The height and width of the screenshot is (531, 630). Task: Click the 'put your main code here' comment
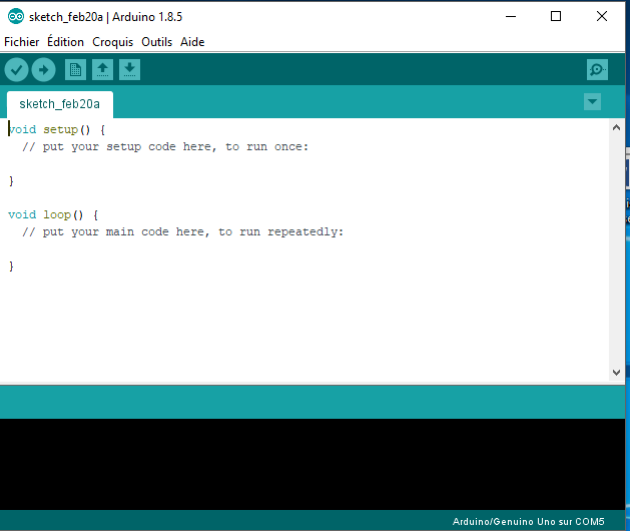click(183, 232)
